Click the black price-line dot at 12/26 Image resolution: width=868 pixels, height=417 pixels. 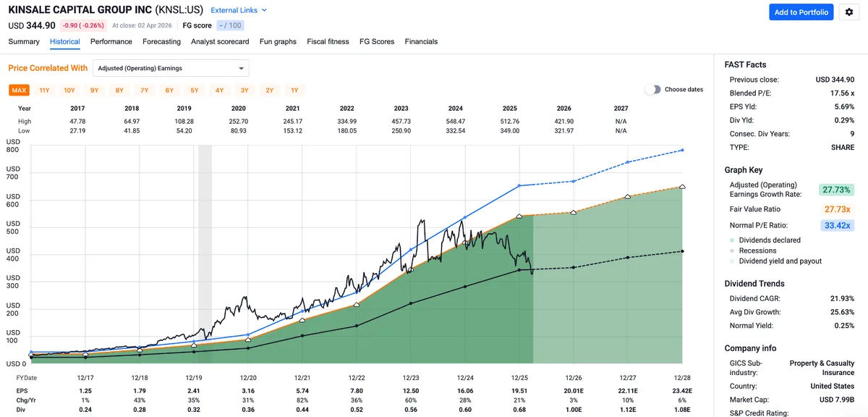click(x=574, y=268)
